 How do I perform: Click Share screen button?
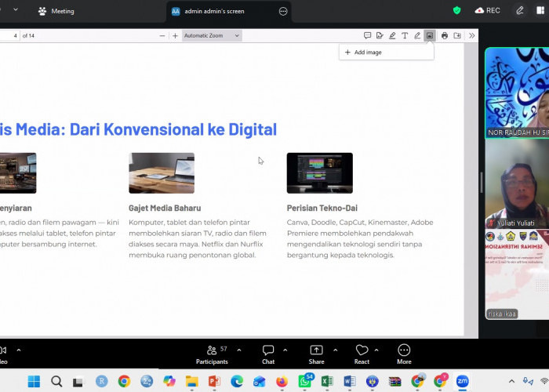316,354
